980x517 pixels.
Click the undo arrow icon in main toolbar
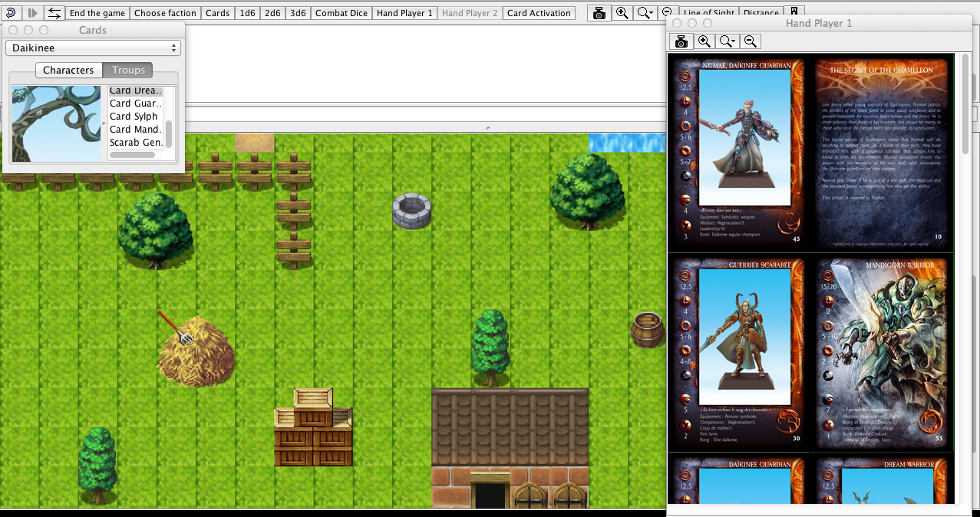[x=11, y=13]
